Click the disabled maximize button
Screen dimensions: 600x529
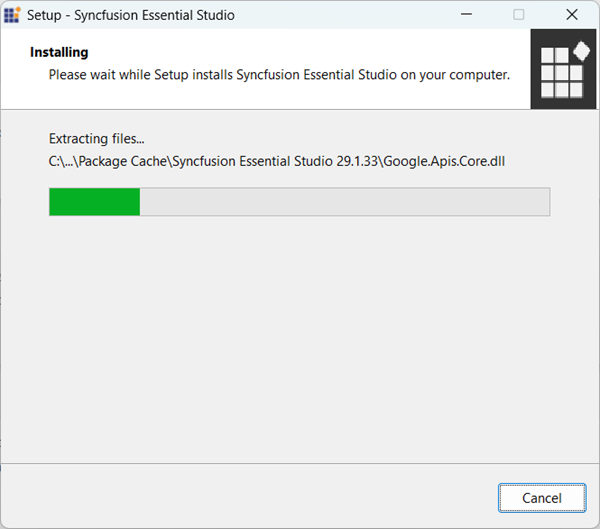(518, 15)
